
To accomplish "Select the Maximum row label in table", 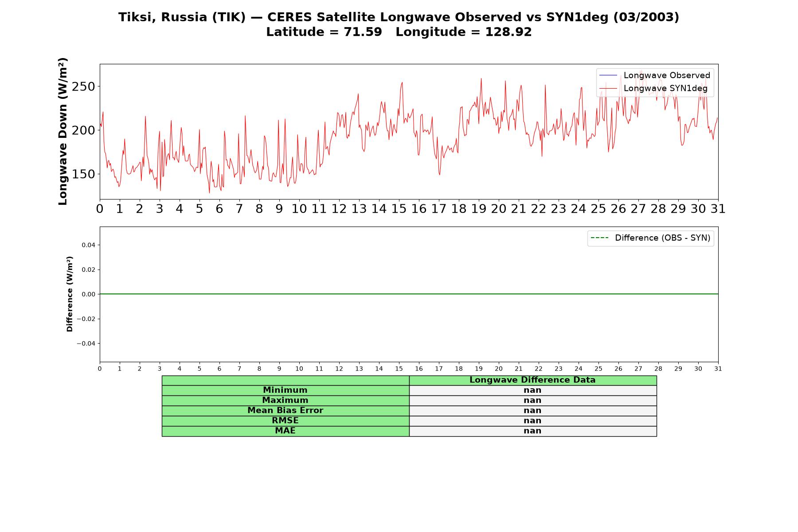I will click(285, 400).
